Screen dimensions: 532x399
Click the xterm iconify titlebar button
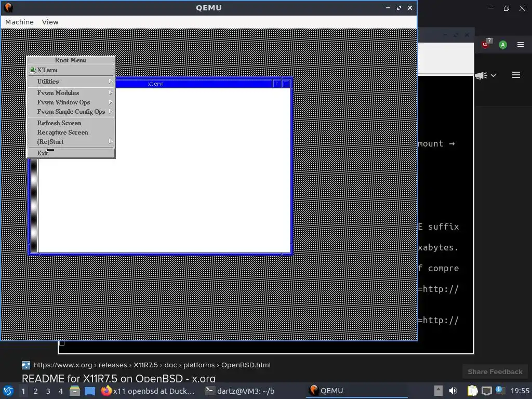tap(277, 84)
